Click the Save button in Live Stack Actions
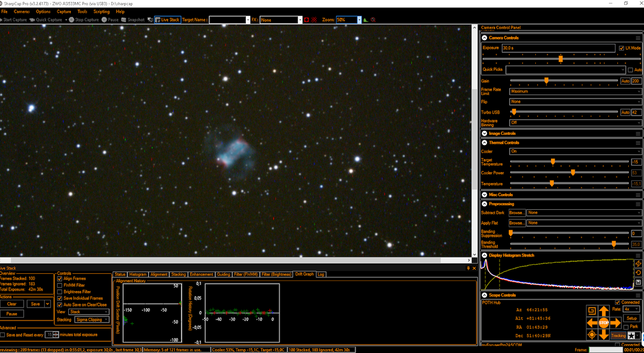The width and height of the screenshot is (644, 353). pyautogui.click(x=35, y=304)
